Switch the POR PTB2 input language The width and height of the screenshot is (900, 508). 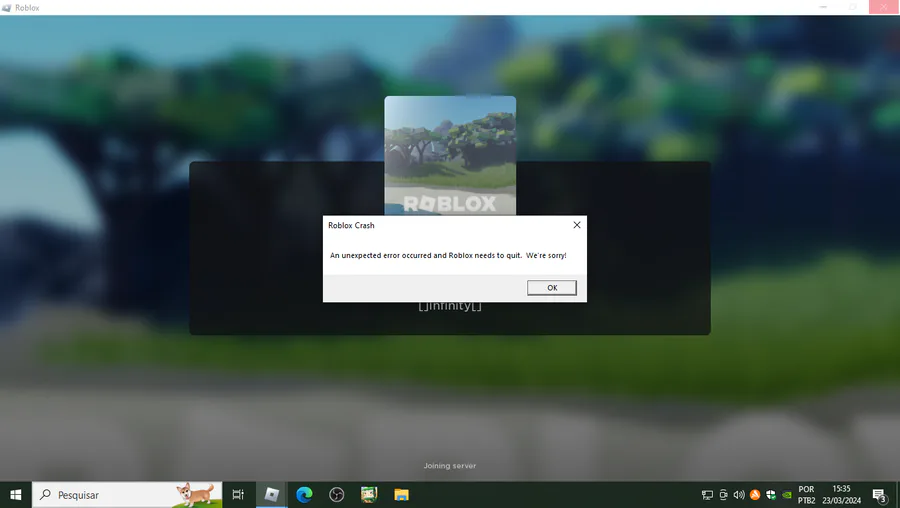pos(806,495)
